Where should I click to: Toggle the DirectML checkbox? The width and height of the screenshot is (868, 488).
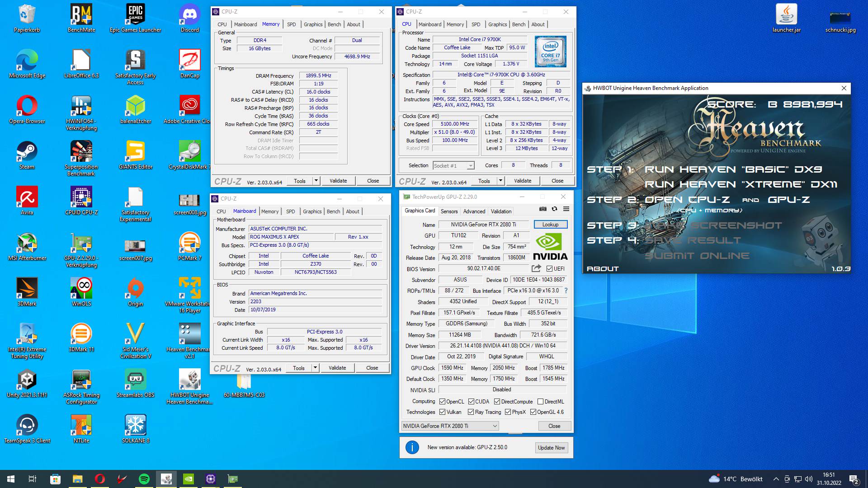click(x=540, y=401)
